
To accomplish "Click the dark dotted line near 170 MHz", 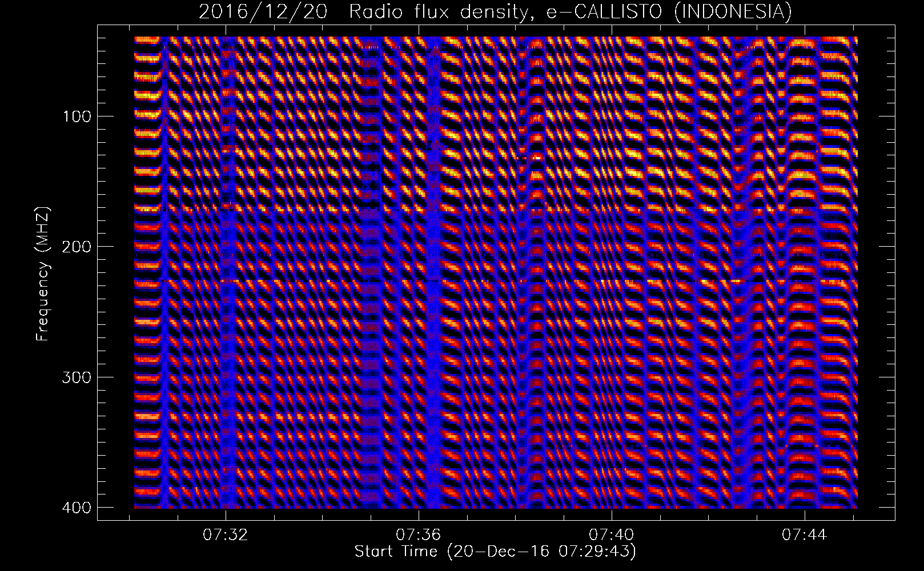I will pyautogui.click(x=343, y=211).
